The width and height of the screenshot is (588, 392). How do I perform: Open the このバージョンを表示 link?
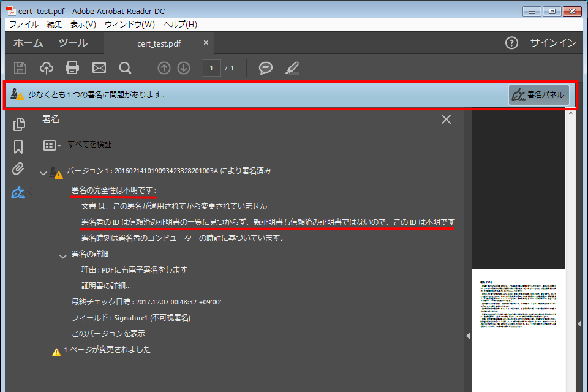pos(108,333)
